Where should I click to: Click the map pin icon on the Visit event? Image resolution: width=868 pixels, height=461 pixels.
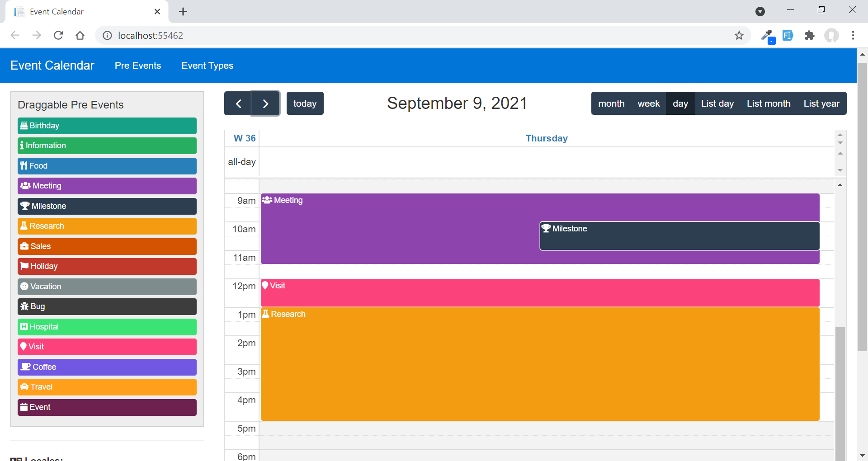click(x=266, y=285)
